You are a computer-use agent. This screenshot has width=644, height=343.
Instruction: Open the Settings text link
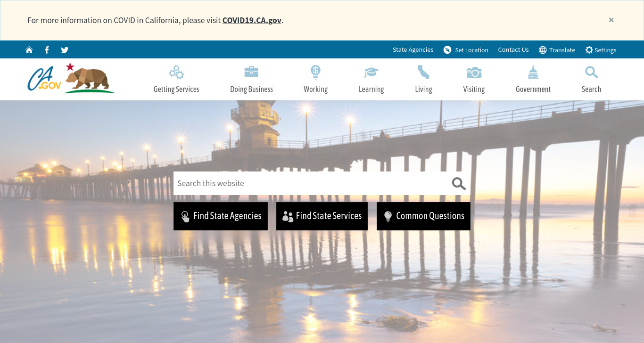coord(605,50)
